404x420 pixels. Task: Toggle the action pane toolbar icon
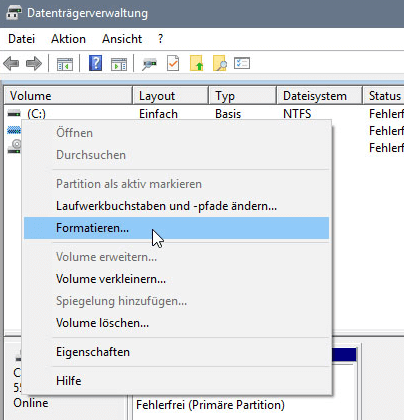[119, 64]
